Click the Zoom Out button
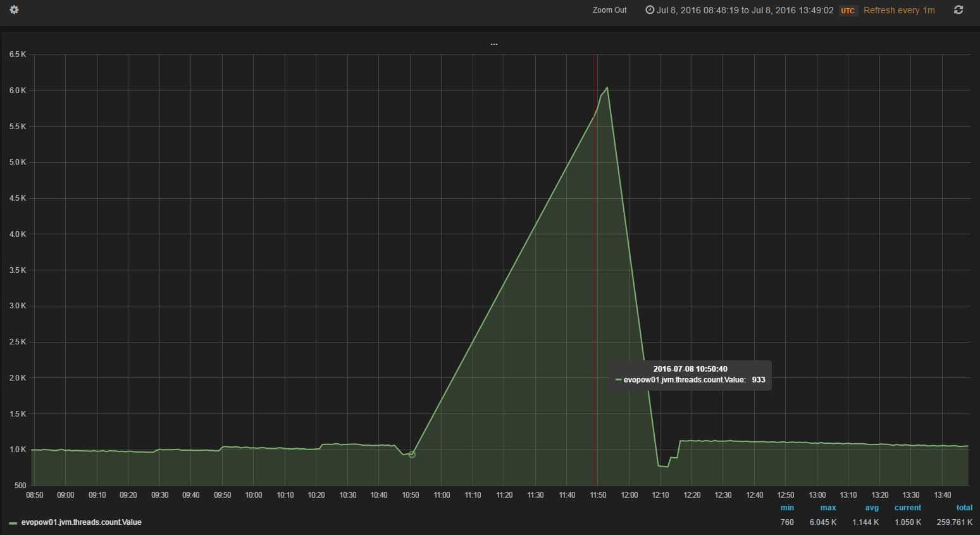Screen dimensions: 980x535 click(x=609, y=10)
